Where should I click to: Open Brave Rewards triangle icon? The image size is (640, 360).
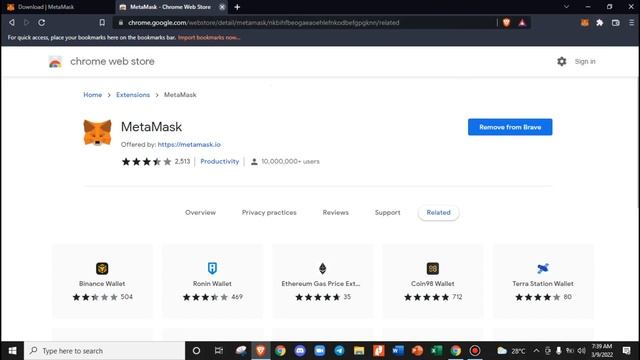click(522, 22)
